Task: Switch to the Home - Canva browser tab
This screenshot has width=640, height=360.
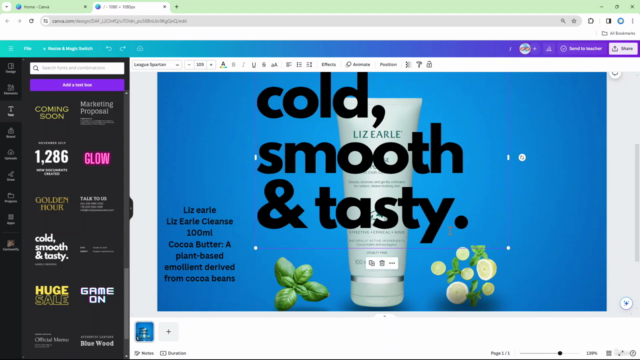Action: click(50, 7)
